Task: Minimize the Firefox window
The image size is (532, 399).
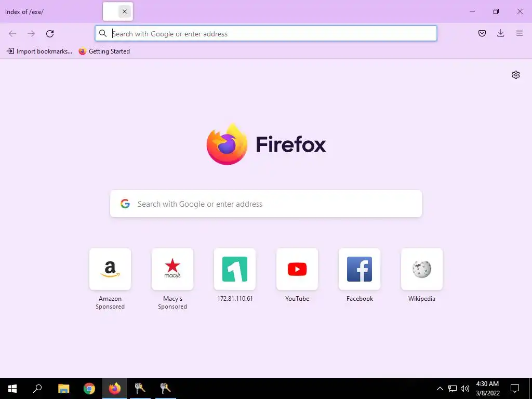Action: (472, 11)
